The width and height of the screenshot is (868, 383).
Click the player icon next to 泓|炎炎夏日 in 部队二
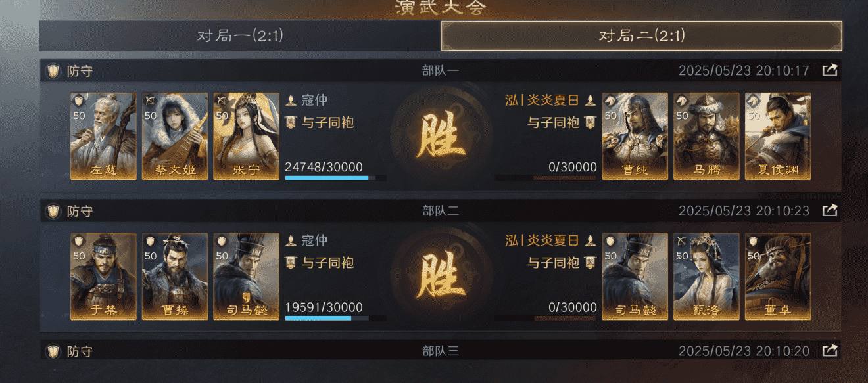tap(590, 240)
